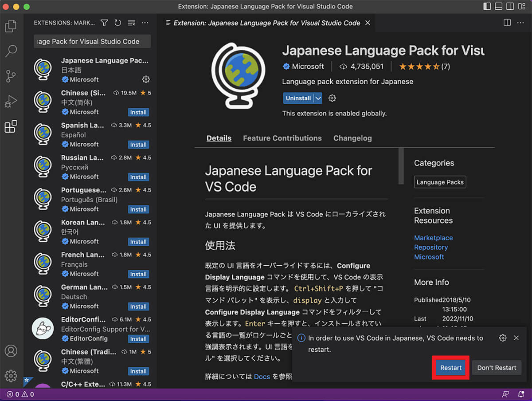Click Restart to apply Japanese language

pyautogui.click(x=450, y=367)
